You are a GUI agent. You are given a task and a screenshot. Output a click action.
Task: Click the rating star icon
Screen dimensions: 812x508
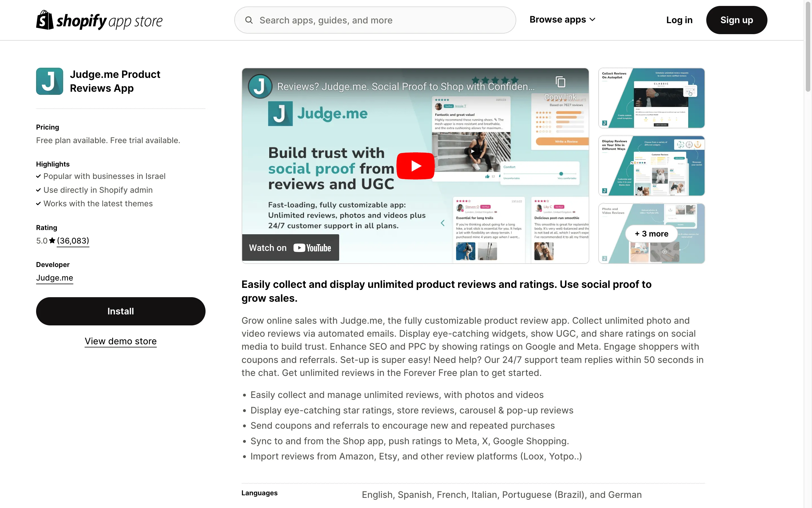[x=52, y=240]
